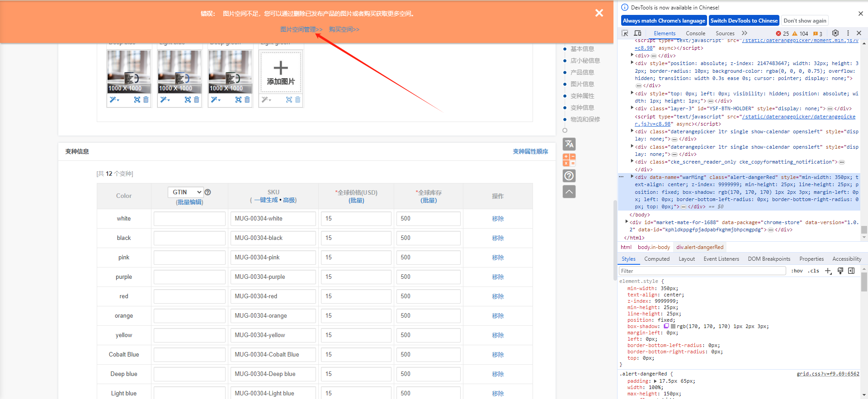Open the Computed styles tab

click(x=656, y=259)
